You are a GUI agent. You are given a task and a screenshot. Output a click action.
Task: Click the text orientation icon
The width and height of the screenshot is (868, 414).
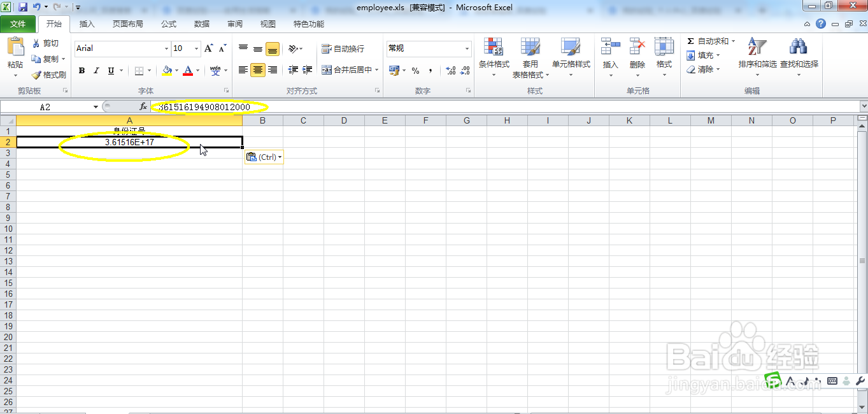tap(292, 48)
